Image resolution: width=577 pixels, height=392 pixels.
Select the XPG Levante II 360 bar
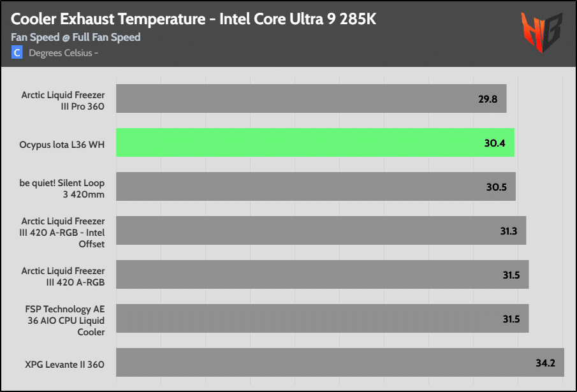(340, 362)
